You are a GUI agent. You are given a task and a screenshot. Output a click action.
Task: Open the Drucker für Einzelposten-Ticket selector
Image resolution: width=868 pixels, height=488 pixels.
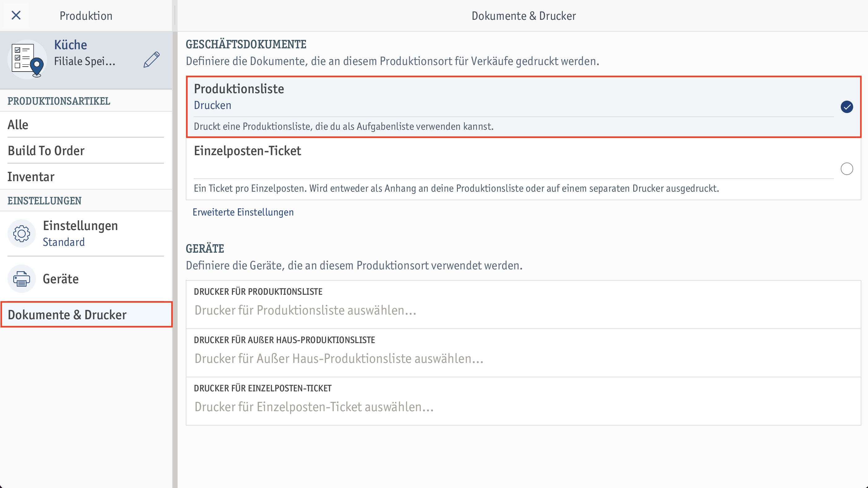[523, 401]
